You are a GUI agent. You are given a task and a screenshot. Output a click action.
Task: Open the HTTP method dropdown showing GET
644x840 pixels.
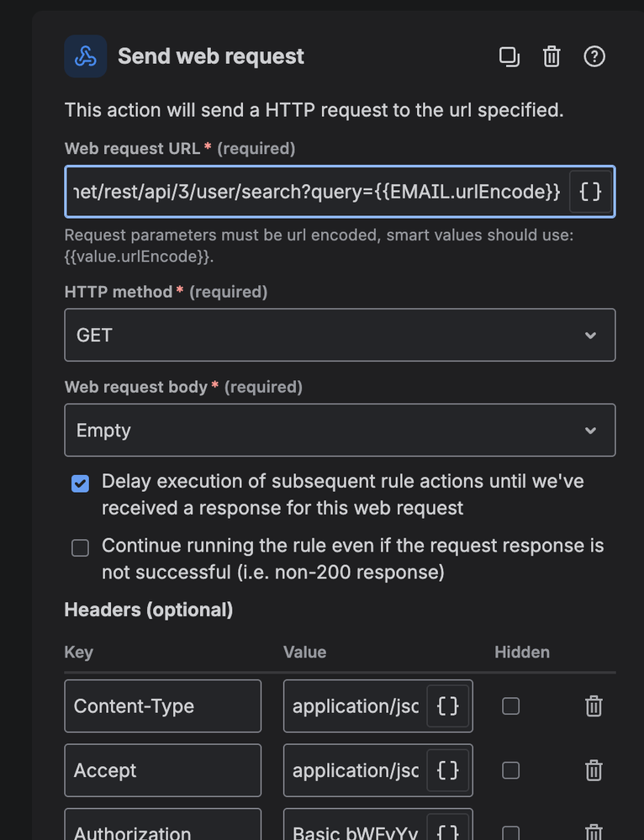[340, 335]
